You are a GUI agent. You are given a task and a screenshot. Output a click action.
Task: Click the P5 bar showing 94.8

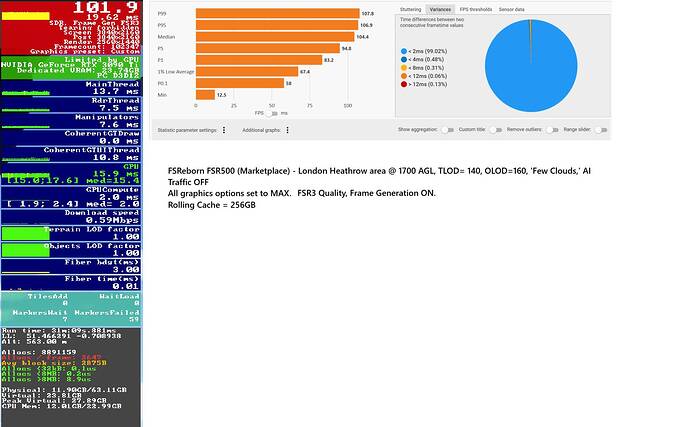pos(268,48)
